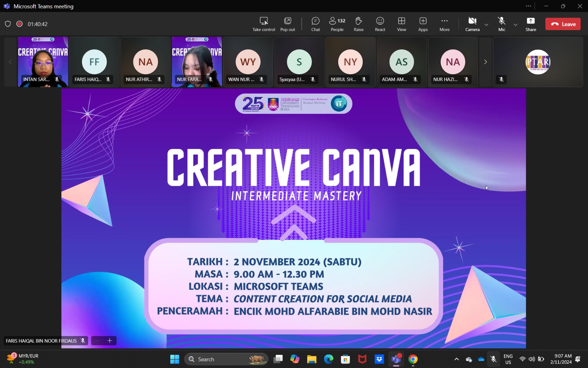This screenshot has height=368, width=588.
Task: Click Take control of shared content
Action: point(263,24)
